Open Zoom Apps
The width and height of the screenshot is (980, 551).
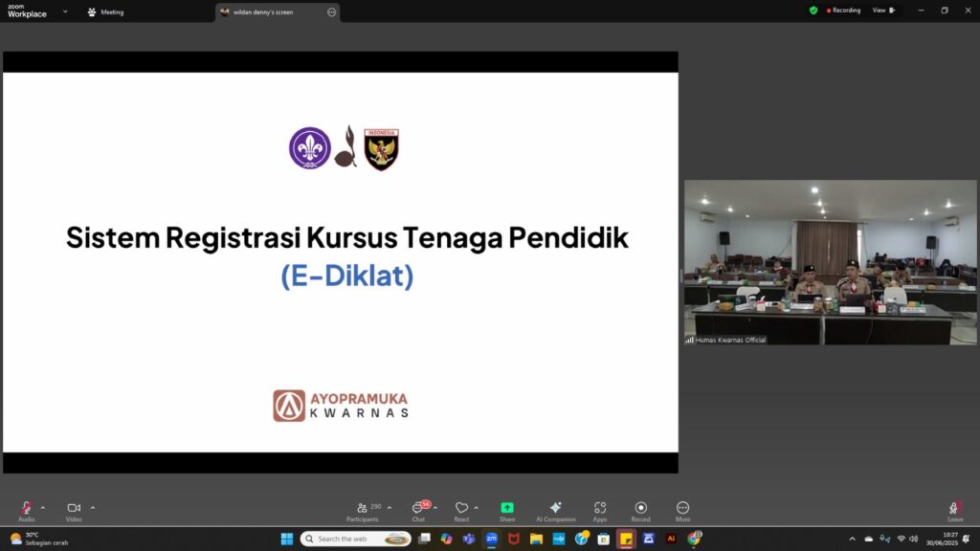600,511
